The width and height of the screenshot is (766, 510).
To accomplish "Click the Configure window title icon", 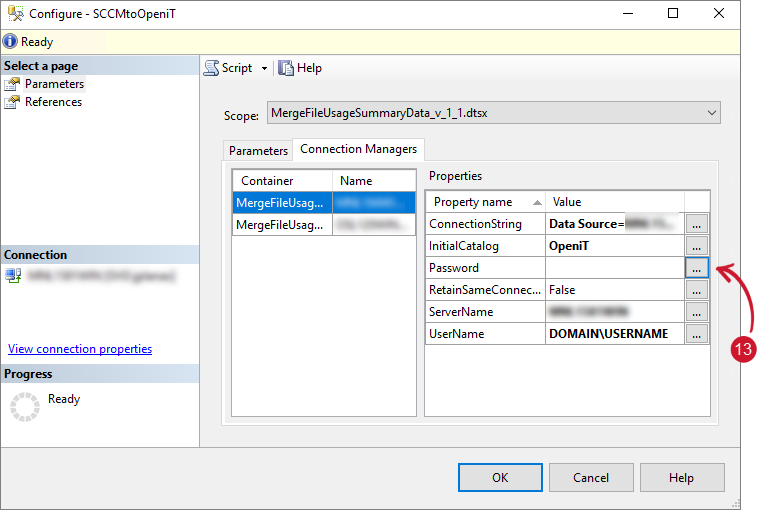I will 15,13.
